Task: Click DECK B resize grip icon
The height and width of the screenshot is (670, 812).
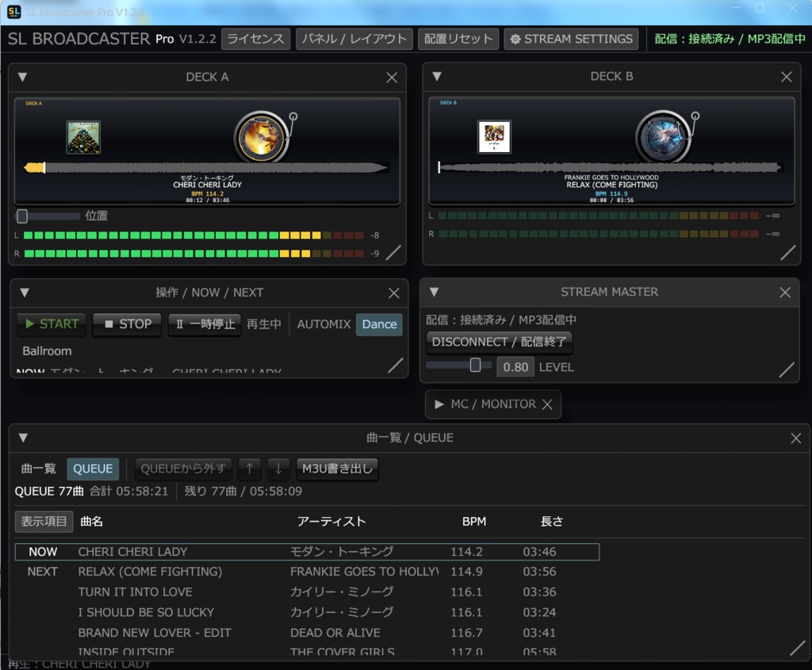Action: (787, 253)
